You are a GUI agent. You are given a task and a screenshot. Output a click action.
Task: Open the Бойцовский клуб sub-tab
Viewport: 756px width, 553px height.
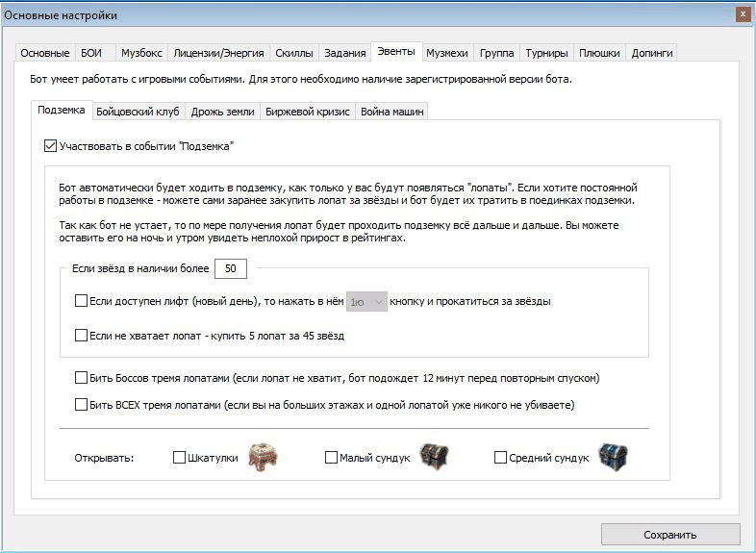[138, 112]
